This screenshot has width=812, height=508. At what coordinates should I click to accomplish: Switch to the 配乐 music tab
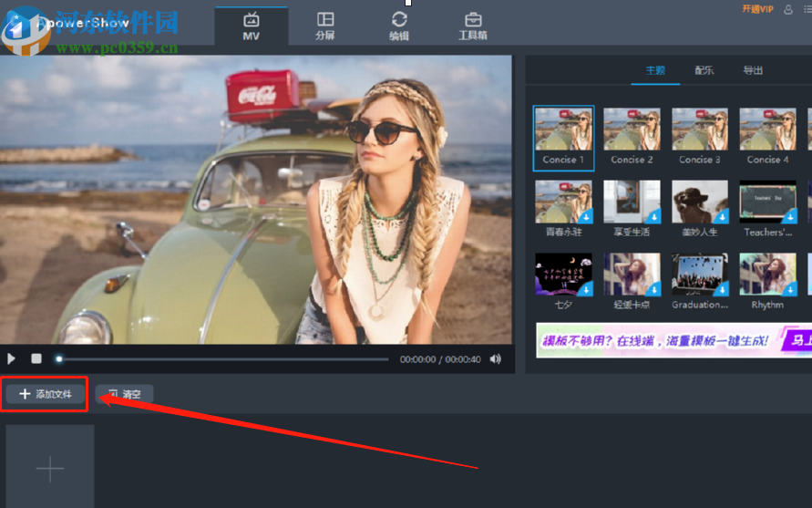click(704, 70)
